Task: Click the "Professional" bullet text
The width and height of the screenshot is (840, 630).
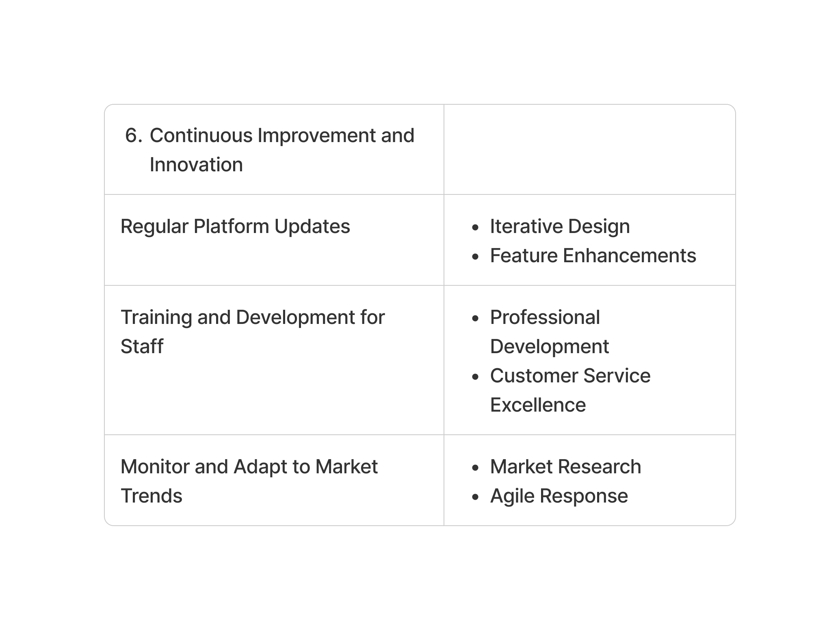Action: tap(545, 317)
